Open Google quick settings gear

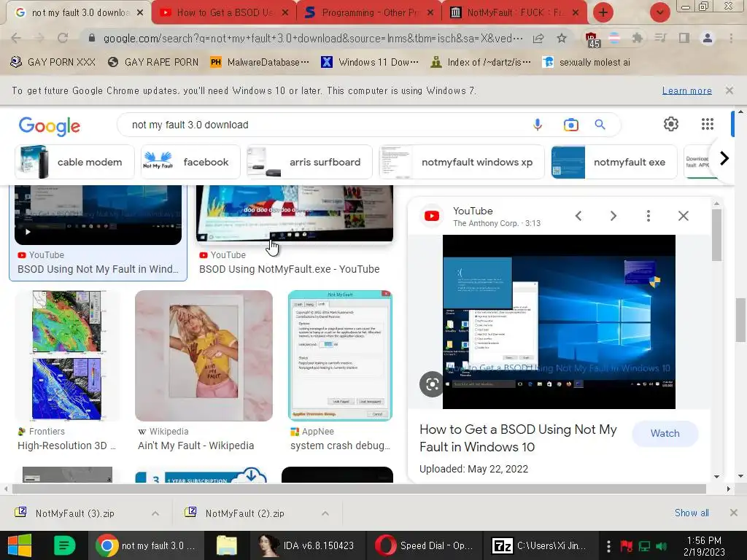[671, 124]
